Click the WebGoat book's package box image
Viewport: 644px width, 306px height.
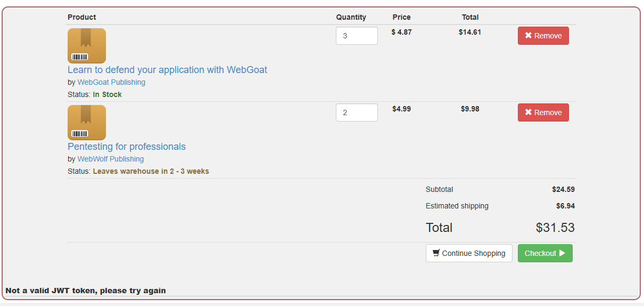coord(87,46)
